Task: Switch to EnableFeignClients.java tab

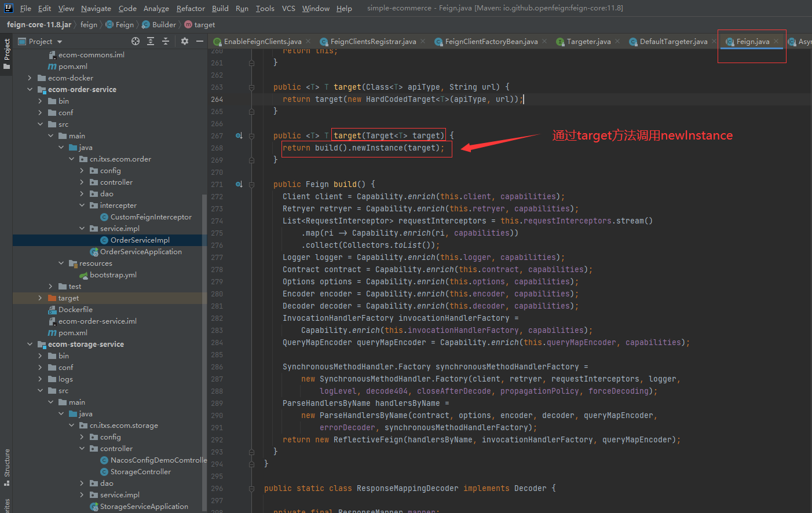Action: point(262,41)
